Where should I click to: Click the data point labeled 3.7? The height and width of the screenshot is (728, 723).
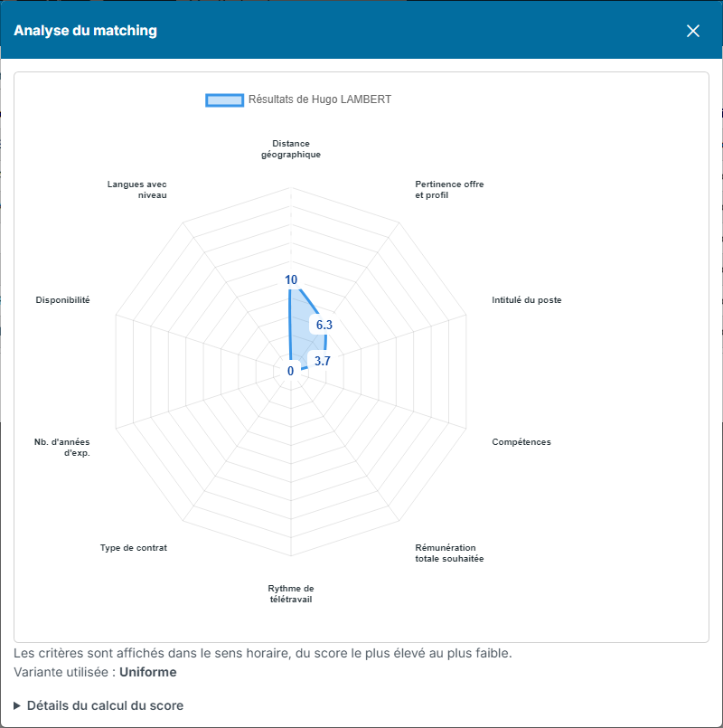click(323, 361)
